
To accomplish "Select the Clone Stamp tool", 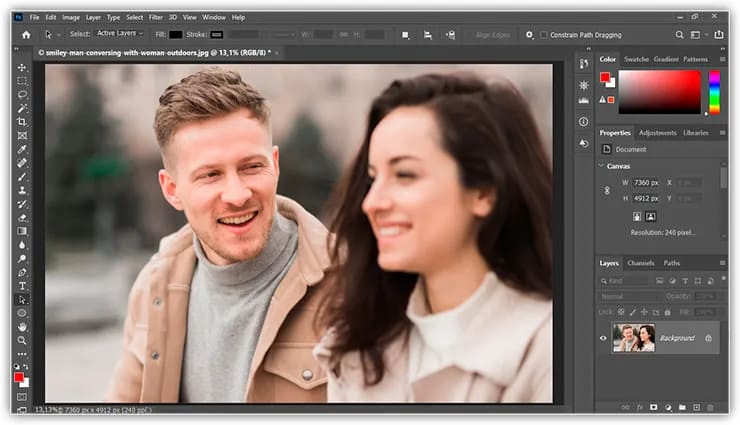I will coord(22,191).
